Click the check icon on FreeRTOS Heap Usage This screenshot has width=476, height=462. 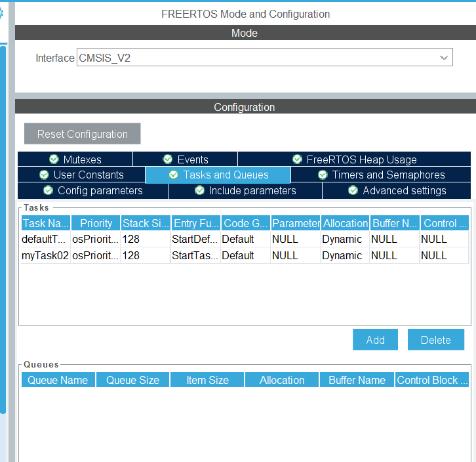coord(297,159)
